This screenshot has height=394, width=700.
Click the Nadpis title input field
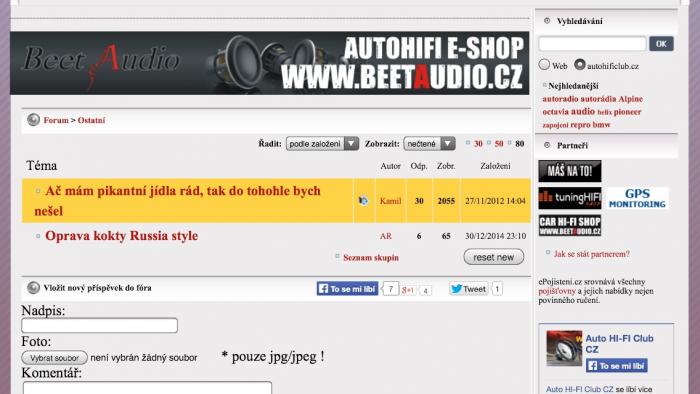click(100, 325)
